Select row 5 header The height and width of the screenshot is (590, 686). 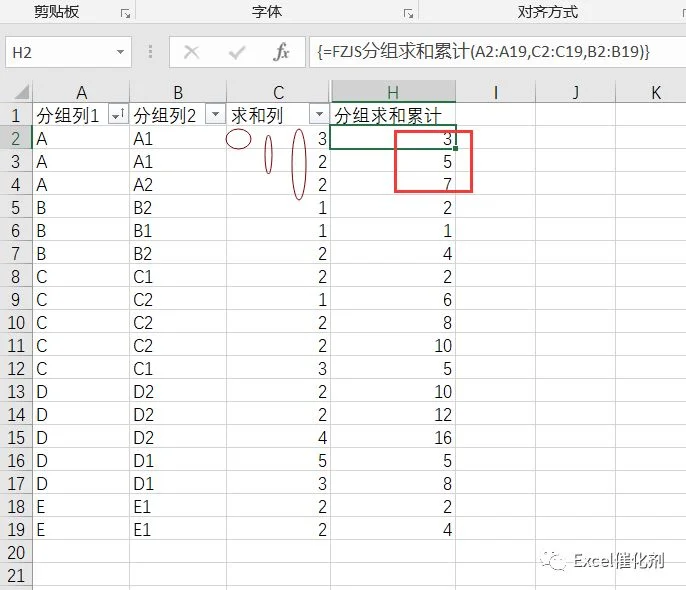tap(16, 208)
